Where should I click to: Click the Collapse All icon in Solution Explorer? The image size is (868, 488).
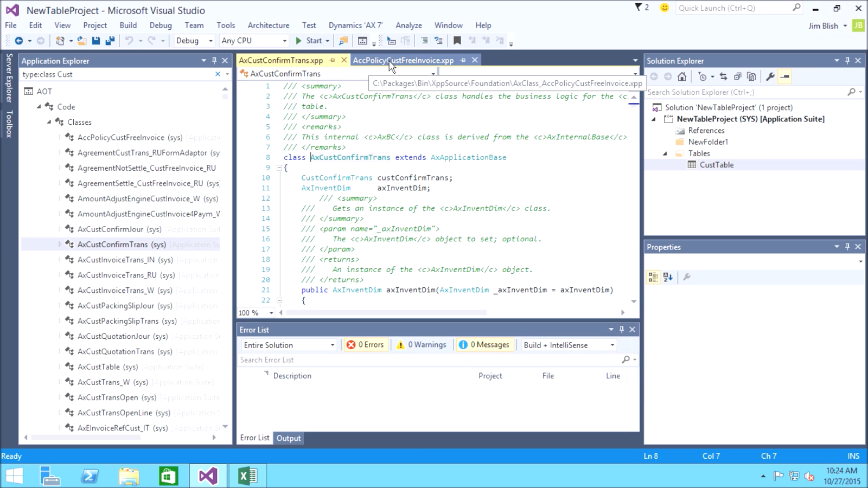pyautogui.click(x=737, y=76)
